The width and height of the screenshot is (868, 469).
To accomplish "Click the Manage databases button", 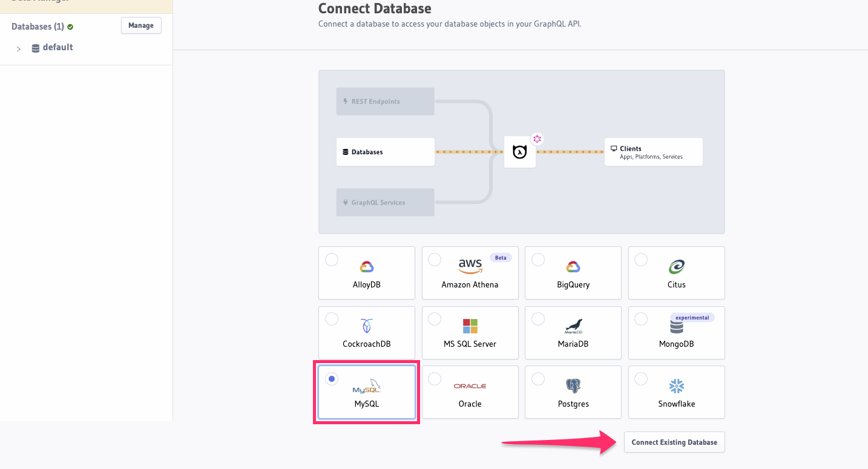I will [x=141, y=25].
